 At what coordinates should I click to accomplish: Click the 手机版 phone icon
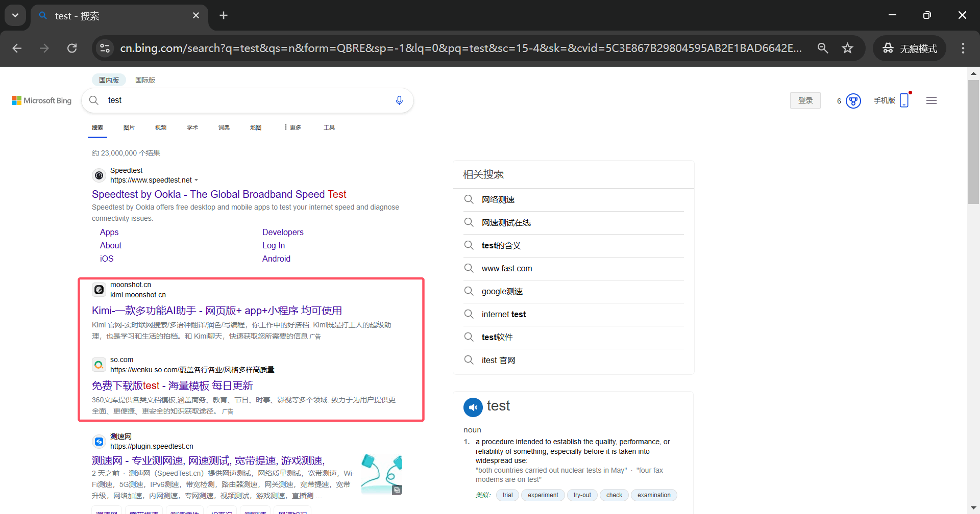pyautogui.click(x=905, y=100)
